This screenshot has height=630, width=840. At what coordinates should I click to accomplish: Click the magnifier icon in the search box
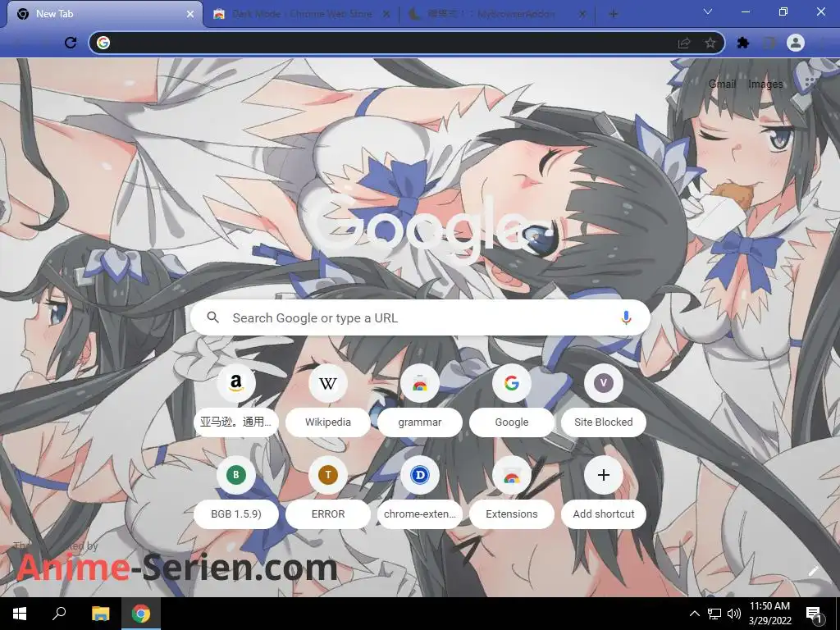pos(212,317)
